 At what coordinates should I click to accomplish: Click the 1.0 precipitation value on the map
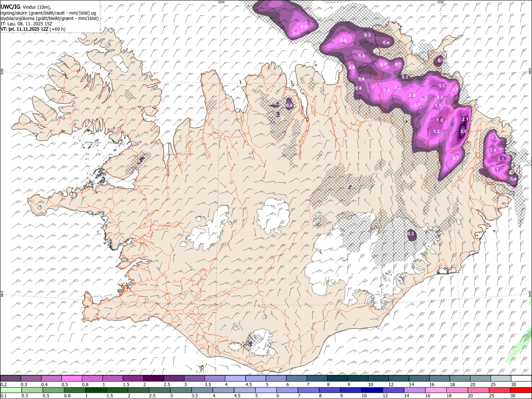coord(441,97)
